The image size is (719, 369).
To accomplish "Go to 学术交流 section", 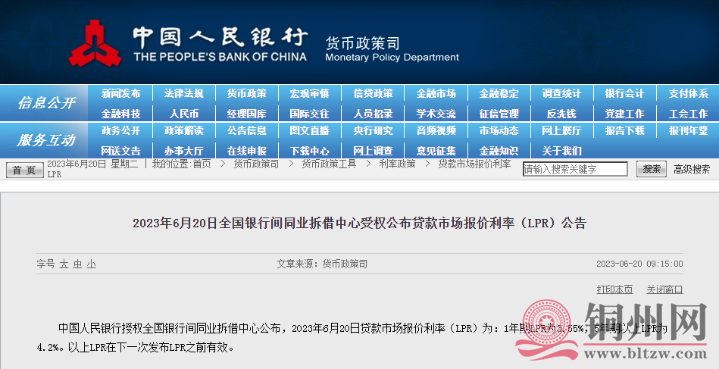I will (436, 113).
